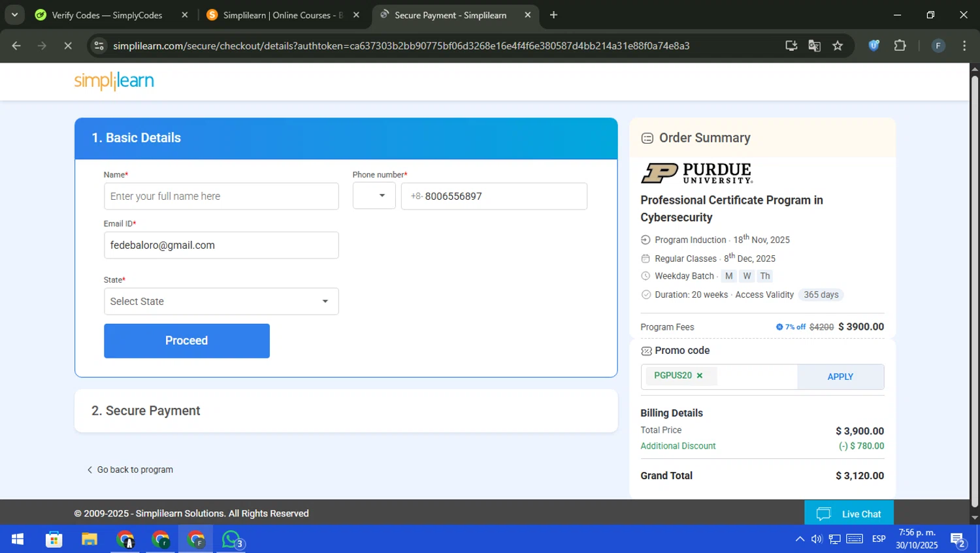Stop loading the page
Image resolution: width=980 pixels, height=553 pixels.
pos(67,46)
